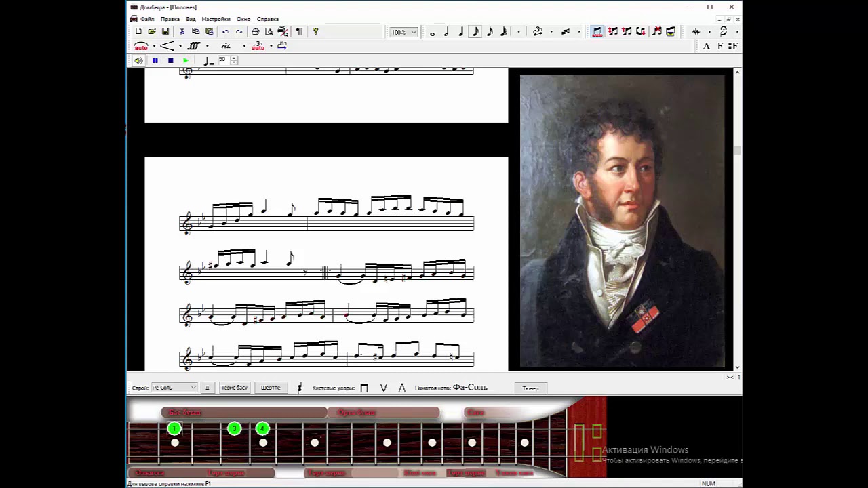
Task: Click the Тюнер button
Action: [x=530, y=388]
